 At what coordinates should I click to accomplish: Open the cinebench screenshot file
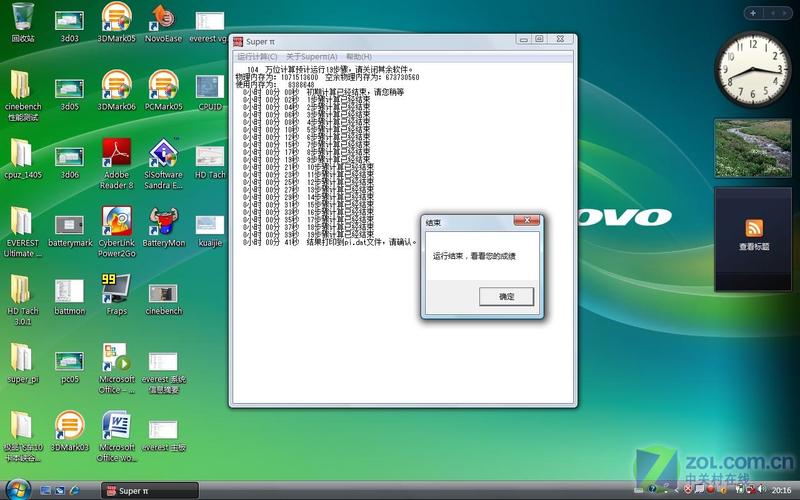tap(163, 299)
